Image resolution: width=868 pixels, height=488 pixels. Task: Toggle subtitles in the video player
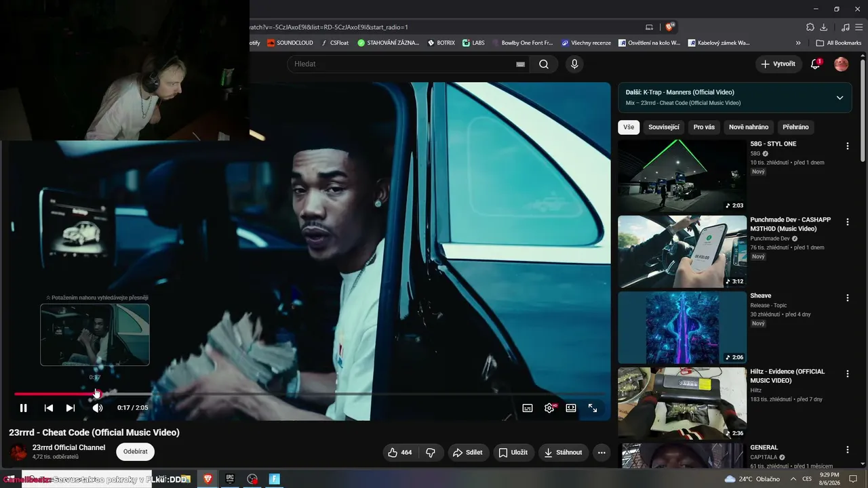[x=528, y=408]
